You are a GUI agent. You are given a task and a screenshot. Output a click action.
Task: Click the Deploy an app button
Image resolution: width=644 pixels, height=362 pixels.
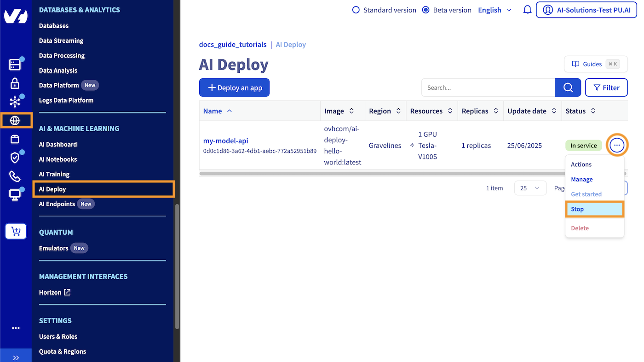coord(234,88)
